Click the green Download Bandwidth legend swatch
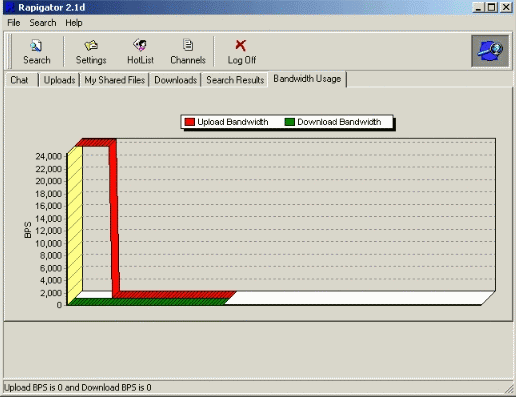Screen dimensions: 516x397 coord(290,122)
